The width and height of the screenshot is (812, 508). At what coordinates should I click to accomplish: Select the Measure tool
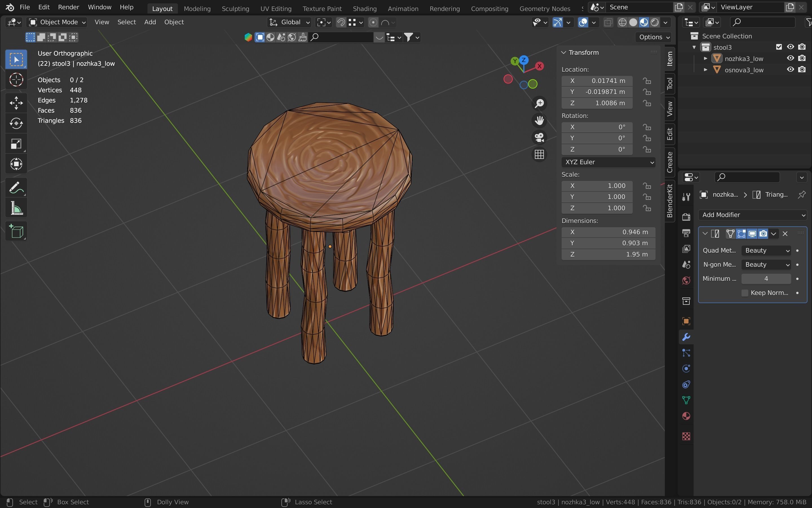tap(16, 208)
